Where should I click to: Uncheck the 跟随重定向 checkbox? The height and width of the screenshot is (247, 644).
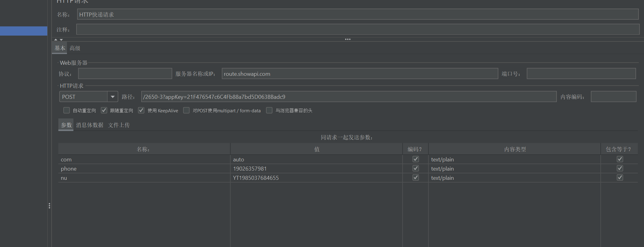point(104,110)
